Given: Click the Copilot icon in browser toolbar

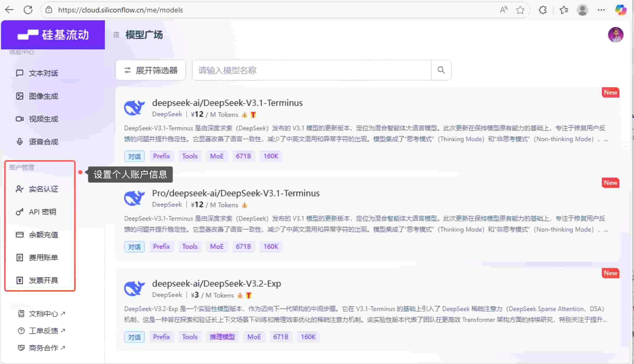Looking at the screenshot, I should point(620,10).
